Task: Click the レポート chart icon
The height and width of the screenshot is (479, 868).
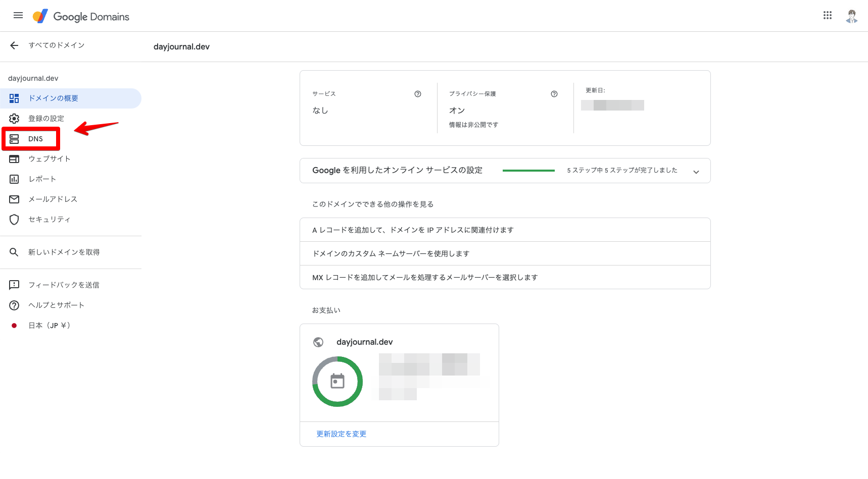Action: coord(14,179)
